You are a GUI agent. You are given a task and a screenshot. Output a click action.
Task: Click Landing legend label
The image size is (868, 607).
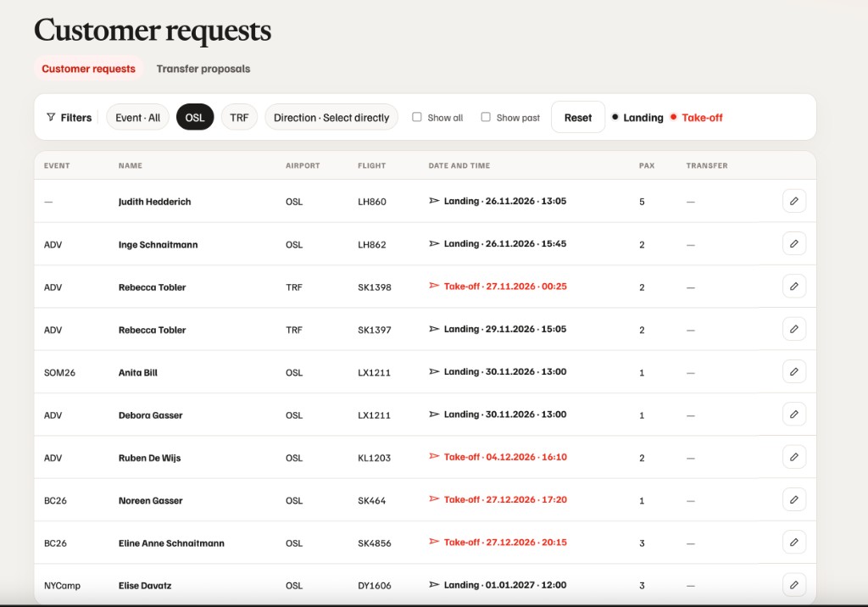pos(643,117)
